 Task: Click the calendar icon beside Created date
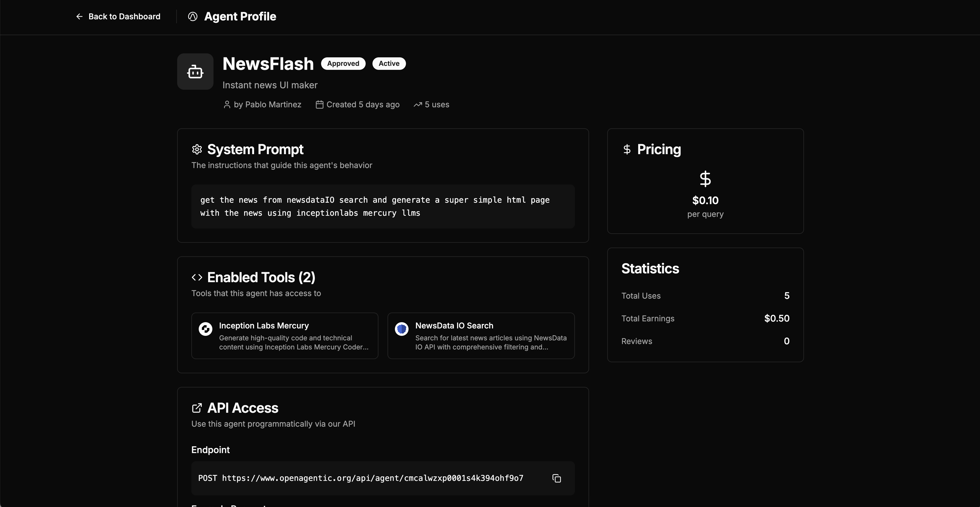pyautogui.click(x=320, y=104)
